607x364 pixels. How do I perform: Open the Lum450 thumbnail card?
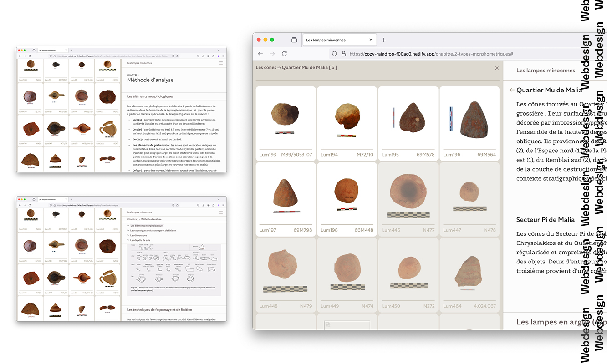[x=408, y=275]
